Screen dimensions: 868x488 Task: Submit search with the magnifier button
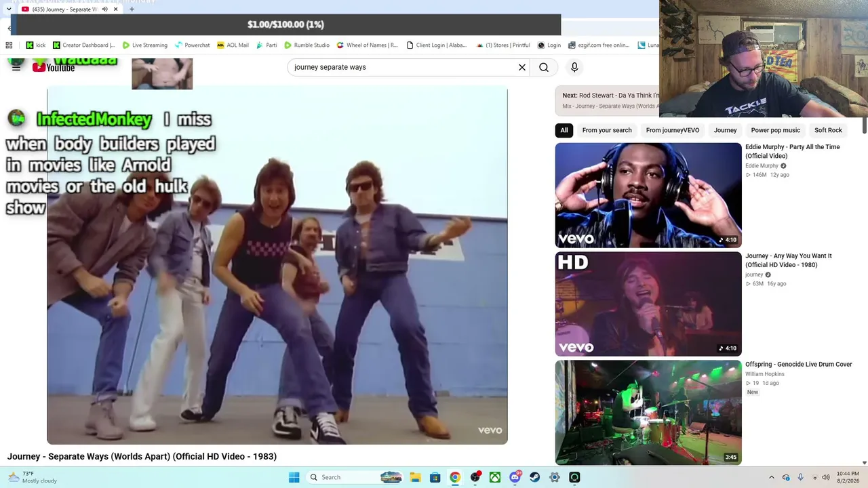[x=544, y=67]
